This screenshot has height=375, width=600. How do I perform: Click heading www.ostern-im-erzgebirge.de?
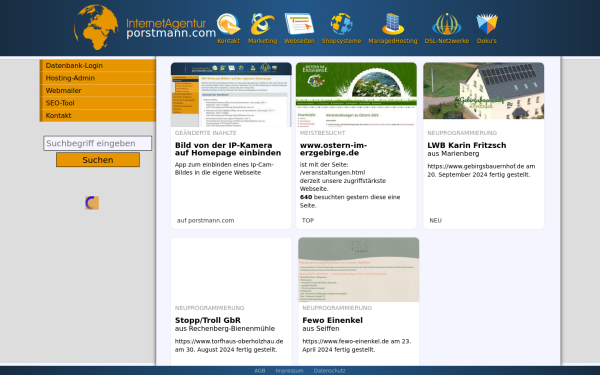(x=333, y=149)
